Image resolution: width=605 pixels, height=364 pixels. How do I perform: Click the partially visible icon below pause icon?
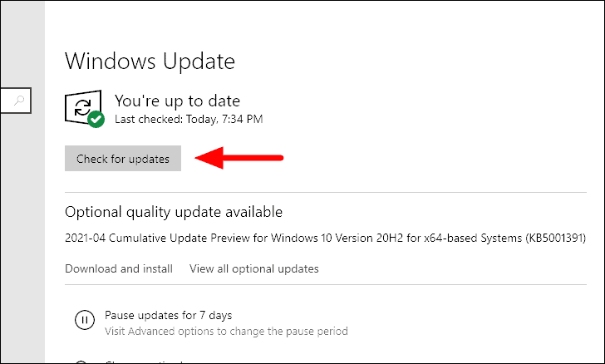point(81,362)
